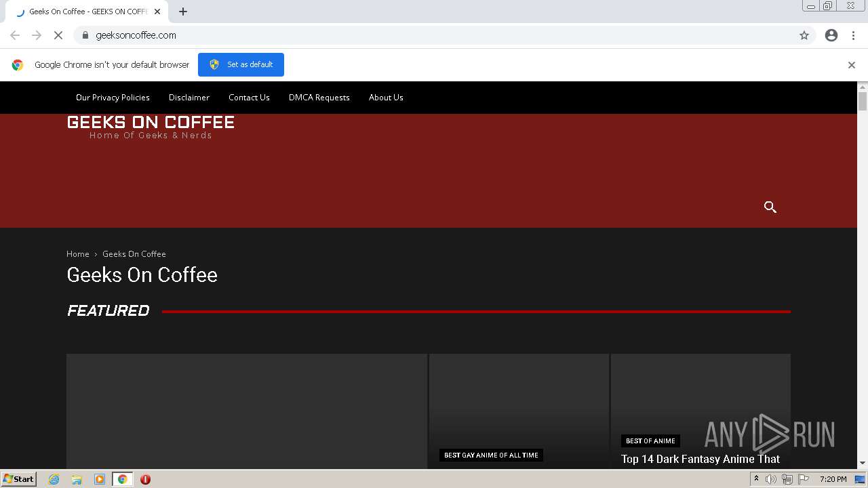Click the browser back arrow
Viewport: 868px width, 488px height.
[15, 35]
